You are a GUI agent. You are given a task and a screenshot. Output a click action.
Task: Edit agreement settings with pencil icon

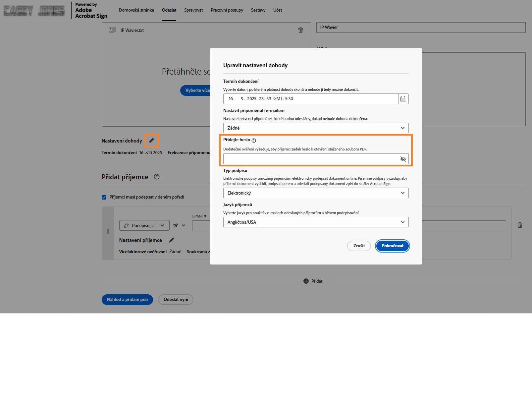coord(151,141)
